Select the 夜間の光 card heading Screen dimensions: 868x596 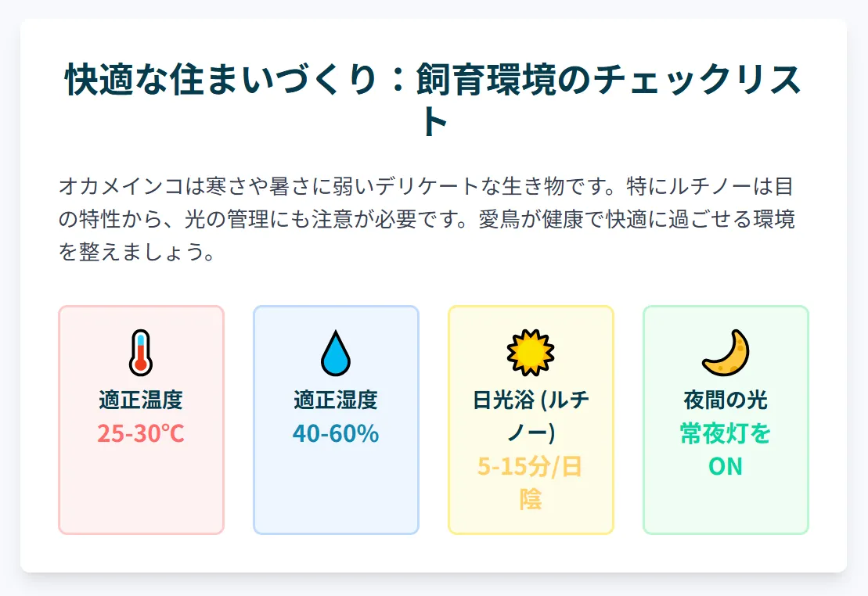pyautogui.click(x=726, y=400)
